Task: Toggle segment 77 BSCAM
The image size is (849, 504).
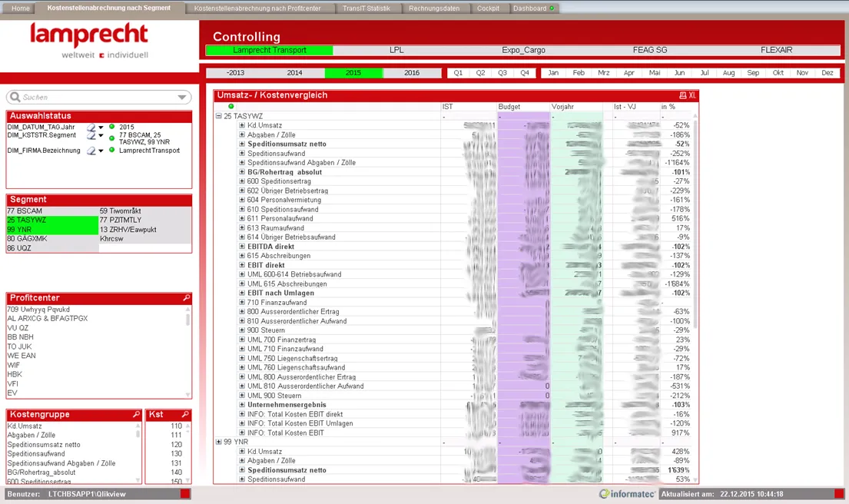Action: tap(52, 211)
